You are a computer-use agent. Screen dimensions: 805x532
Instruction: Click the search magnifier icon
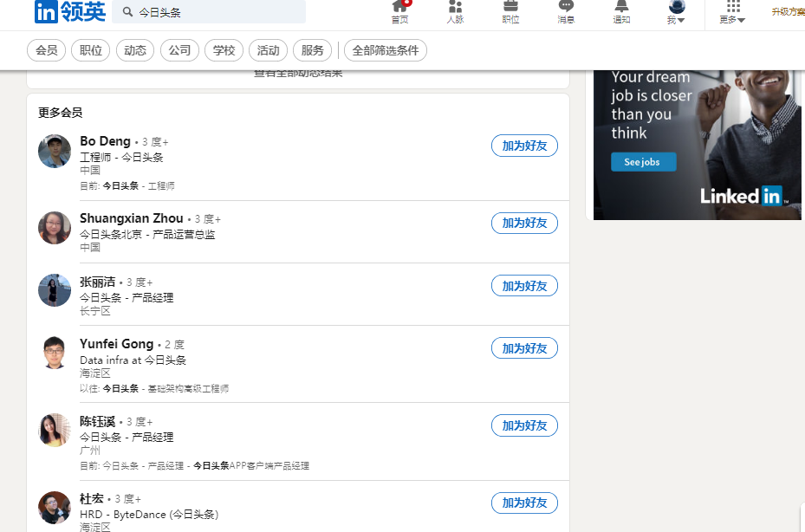click(x=128, y=12)
